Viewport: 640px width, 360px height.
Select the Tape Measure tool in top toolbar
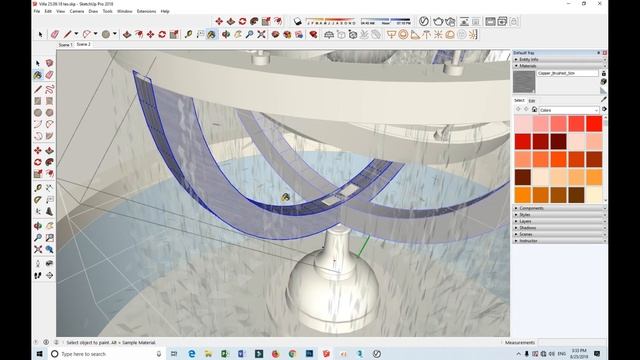[188, 35]
